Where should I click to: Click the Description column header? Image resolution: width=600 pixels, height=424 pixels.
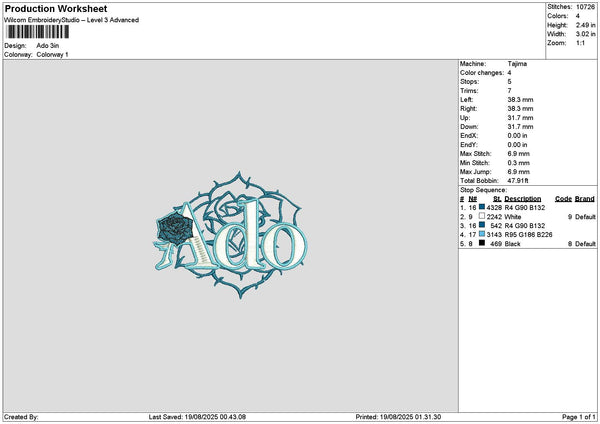(x=522, y=199)
